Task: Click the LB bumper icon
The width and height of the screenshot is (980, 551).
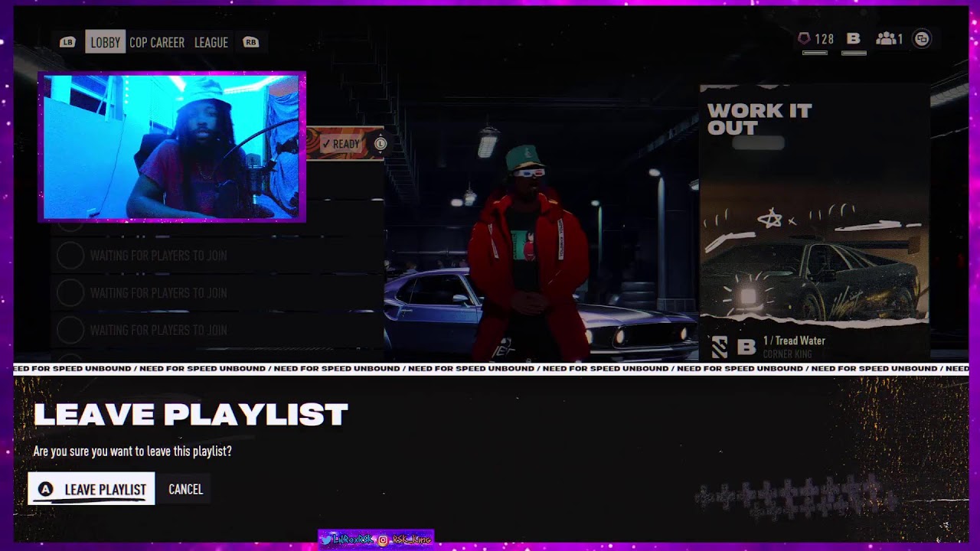Action: [67, 42]
